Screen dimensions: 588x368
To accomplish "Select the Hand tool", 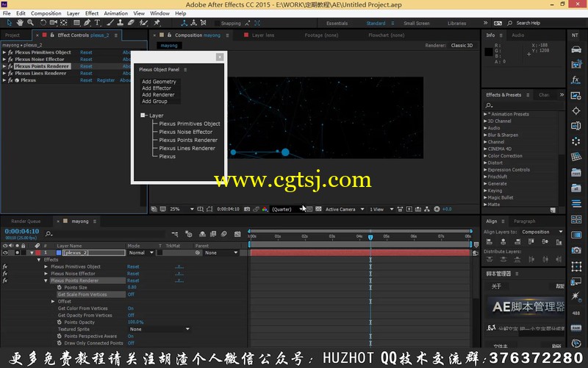I will 20,23.
